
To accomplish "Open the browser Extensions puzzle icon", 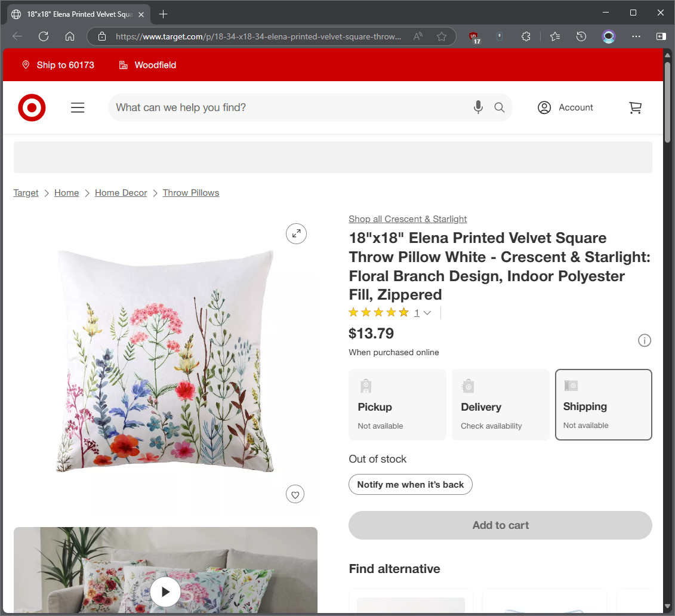I will (x=526, y=36).
